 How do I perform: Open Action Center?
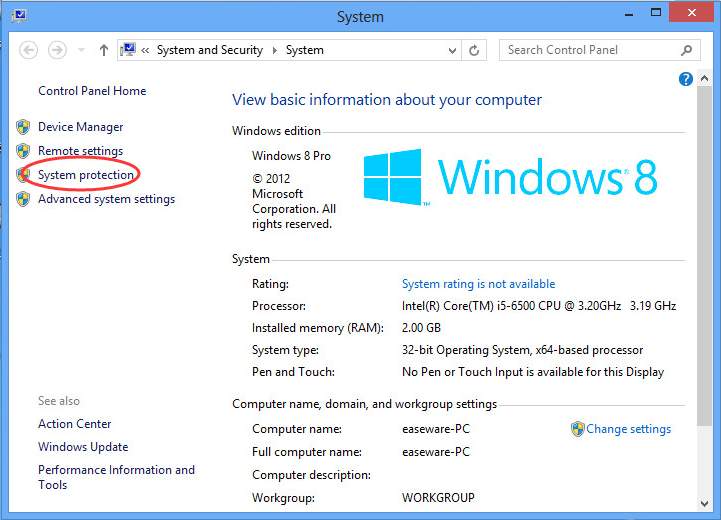coord(74,423)
